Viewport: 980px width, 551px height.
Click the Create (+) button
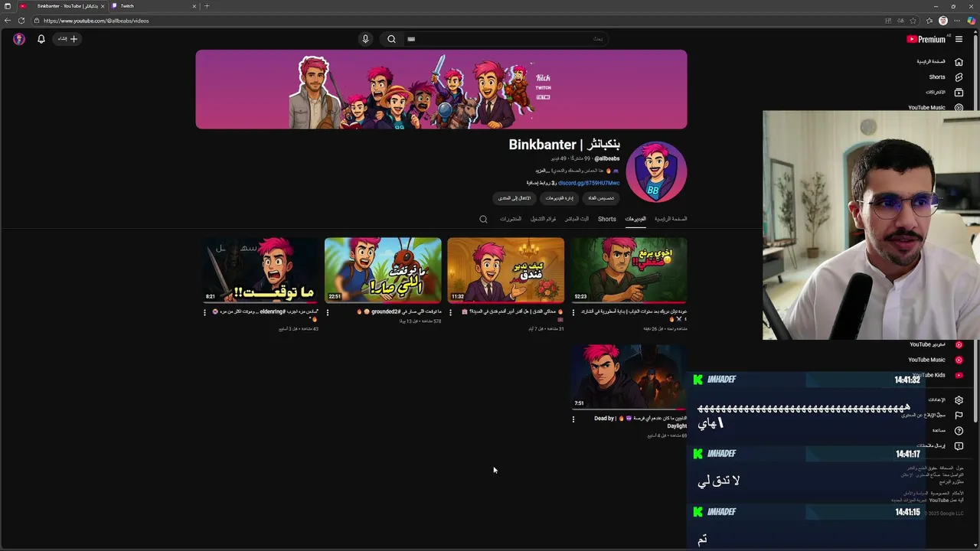pyautogui.click(x=67, y=39)
